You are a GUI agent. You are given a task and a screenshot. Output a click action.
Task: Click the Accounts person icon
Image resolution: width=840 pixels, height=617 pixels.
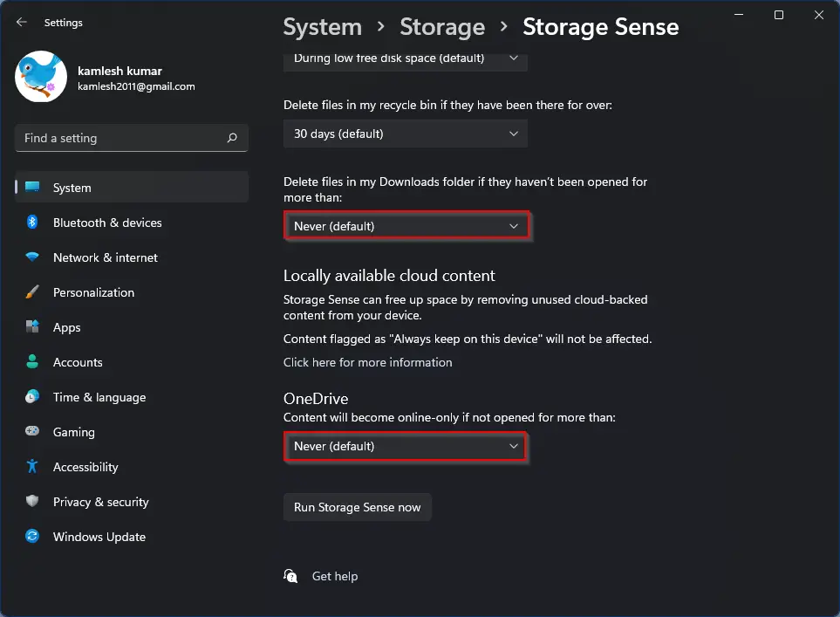32,362
